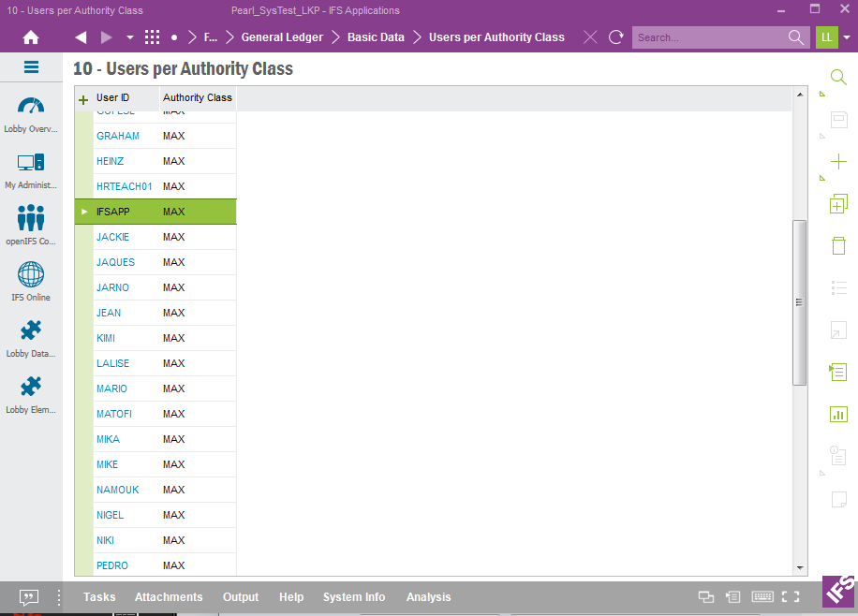
Task: Click the bar chart icon in right toolbar
Action: (x=838, y=414)
